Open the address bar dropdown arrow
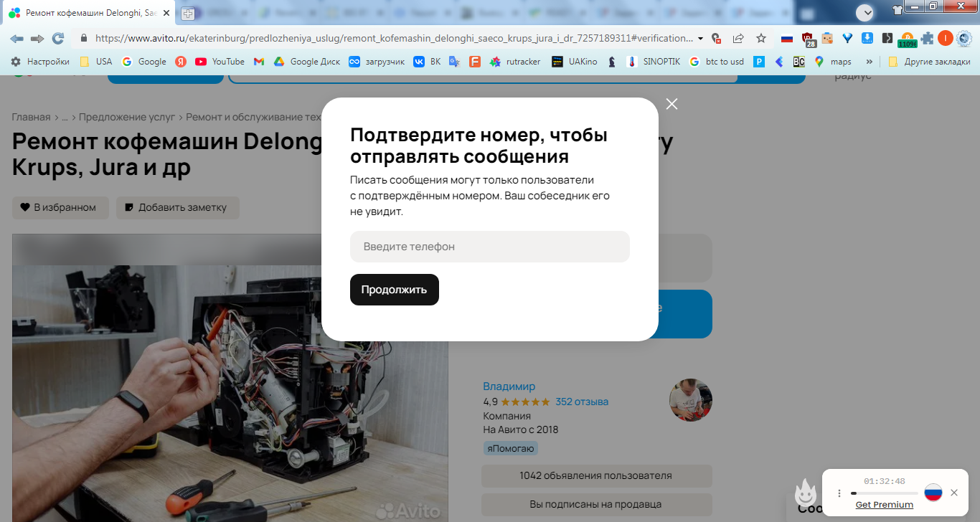This screenshot has width=980, height=522. coord(700,38)
